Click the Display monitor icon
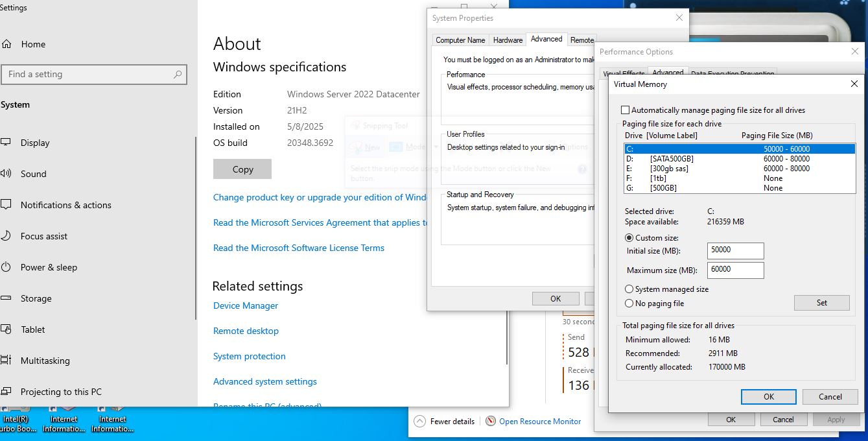Image resolution: width=868 pixels, height=441 pixels. 6,143
